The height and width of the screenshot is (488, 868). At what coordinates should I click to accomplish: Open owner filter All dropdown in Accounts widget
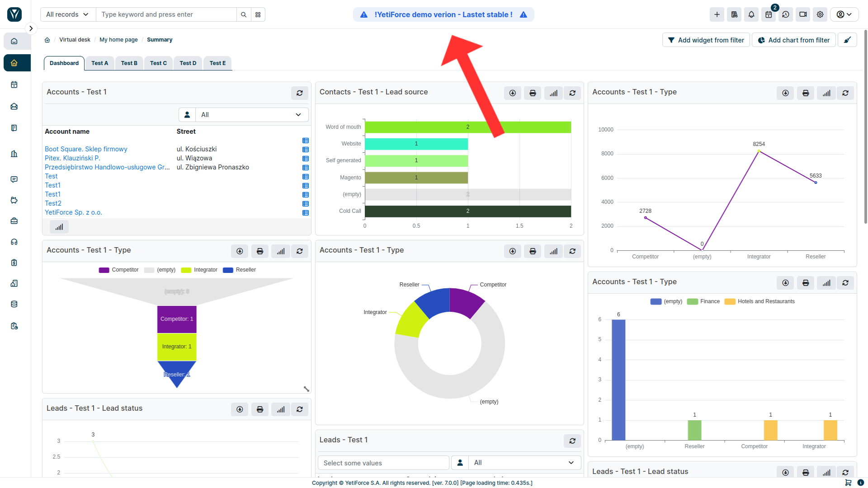pos(252,115)
